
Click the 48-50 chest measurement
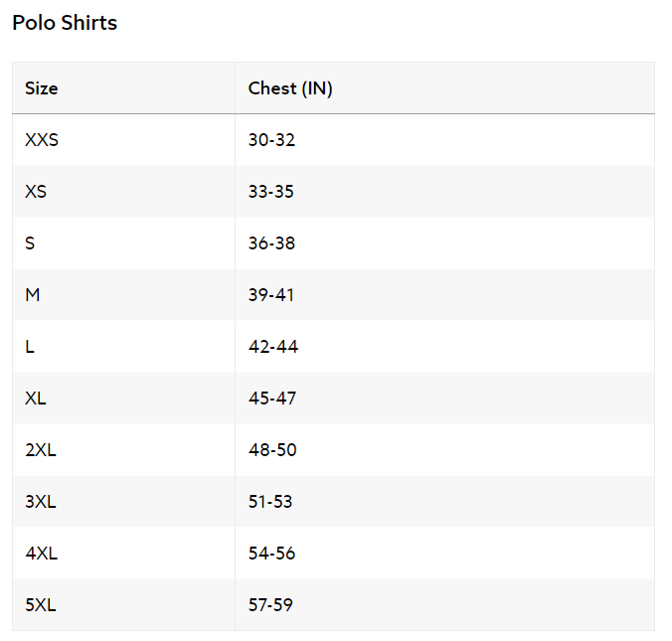click(x=272, y=450)
